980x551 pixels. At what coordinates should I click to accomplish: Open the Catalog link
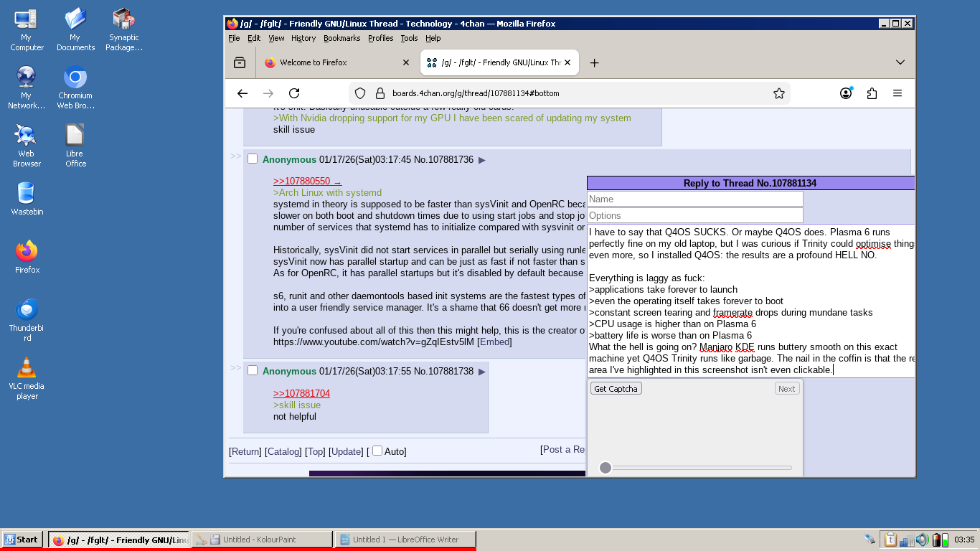tap(283, 451)
